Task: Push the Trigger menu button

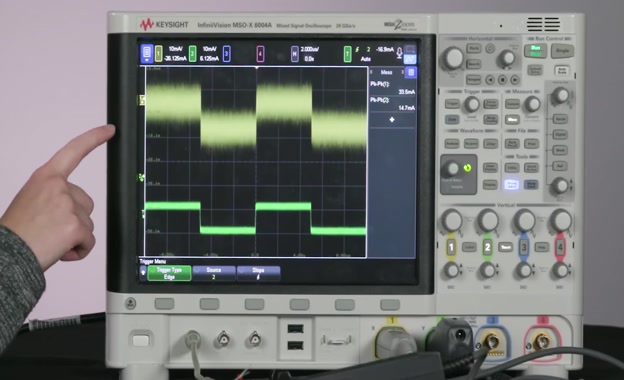Action: tap(452, 104)
